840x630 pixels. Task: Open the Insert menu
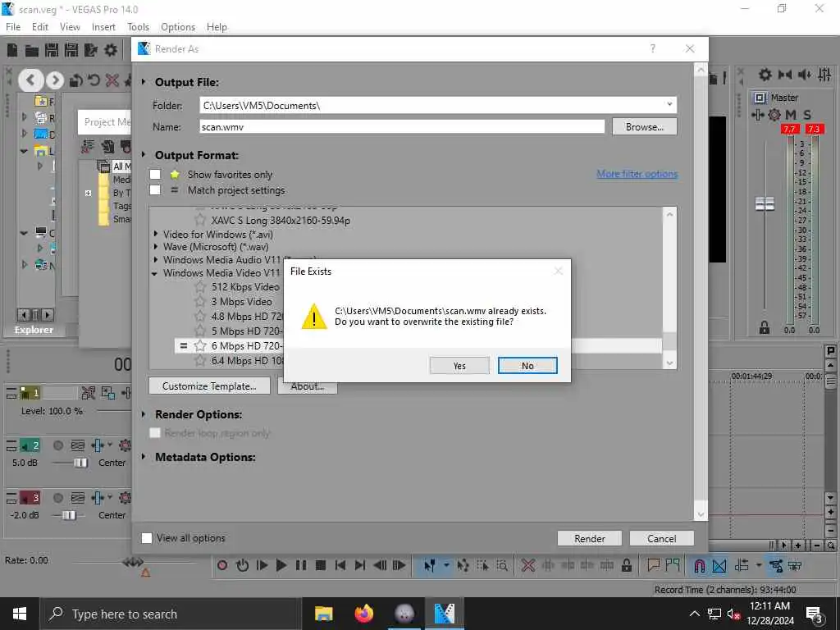(103, 27)
